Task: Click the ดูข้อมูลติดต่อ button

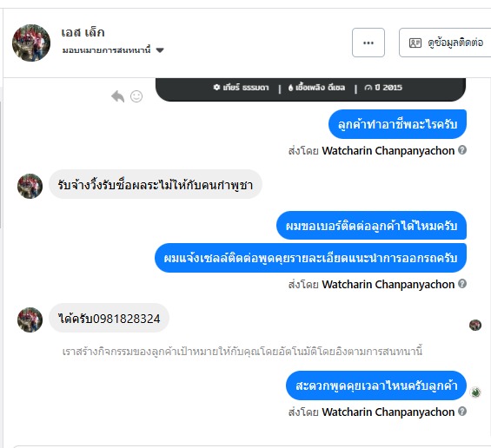Action: tap(445, 43)
